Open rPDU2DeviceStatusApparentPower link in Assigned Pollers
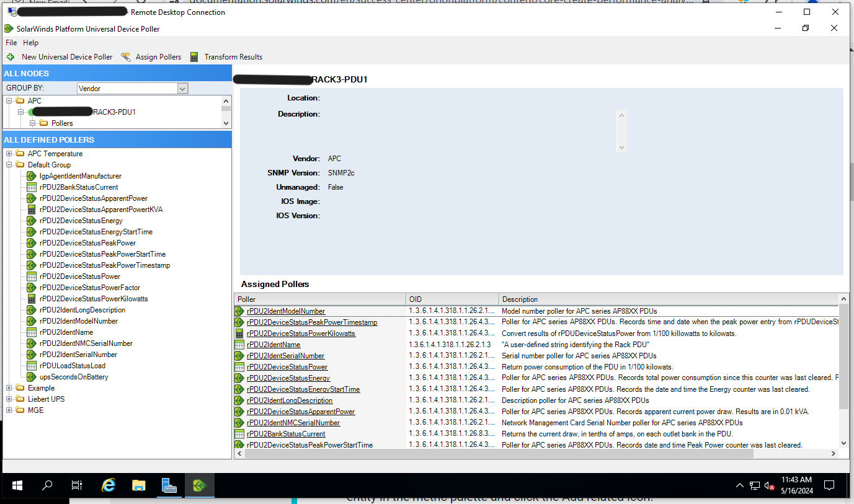 pos(301,412)
